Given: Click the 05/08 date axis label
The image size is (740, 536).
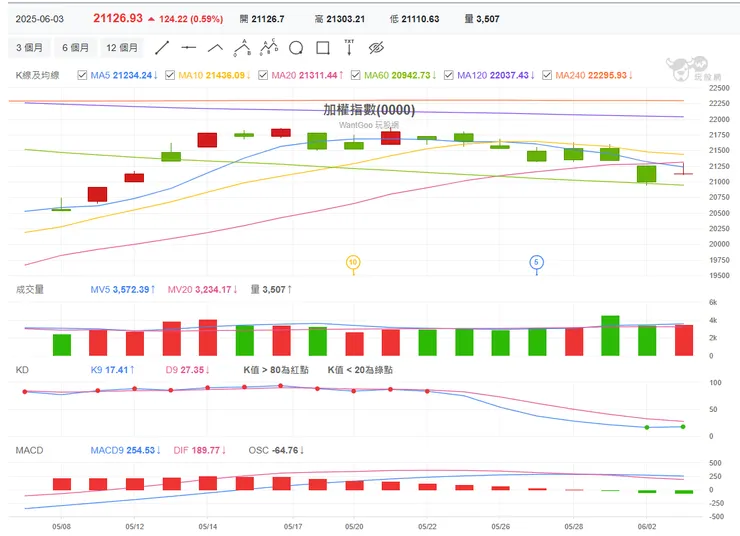Looking at the screenshot, I should tap(61, 527).
